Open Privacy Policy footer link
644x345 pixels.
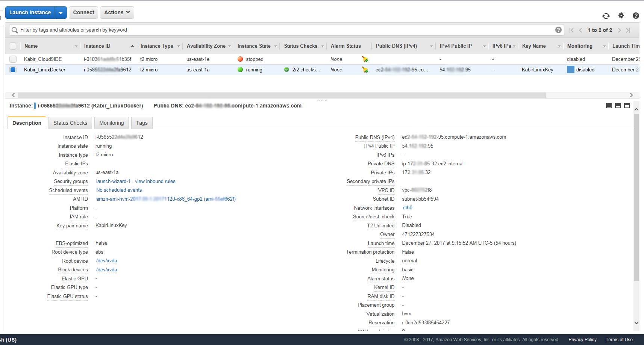pyautogui.click(x=582, y=339)
